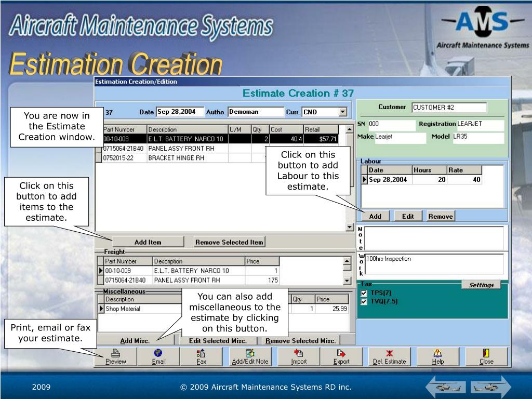Click the Import toolbar button
This screenshot has height=399, width=532.
(x=299, y=356)
